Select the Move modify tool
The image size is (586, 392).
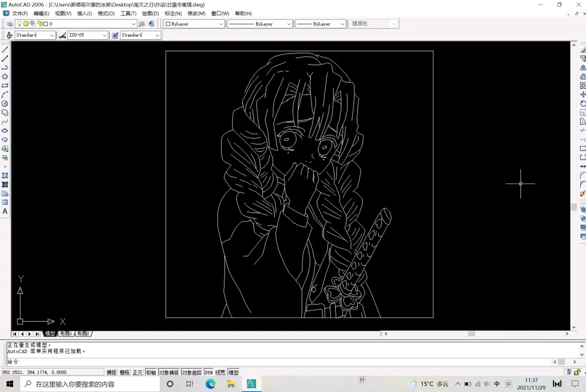point(583,94)
